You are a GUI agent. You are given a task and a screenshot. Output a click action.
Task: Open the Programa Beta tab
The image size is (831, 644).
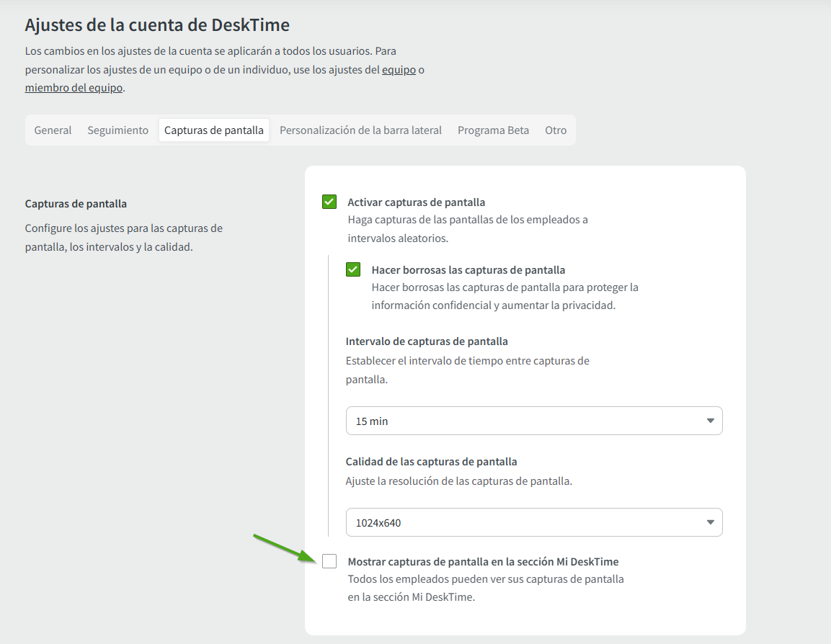493,130
